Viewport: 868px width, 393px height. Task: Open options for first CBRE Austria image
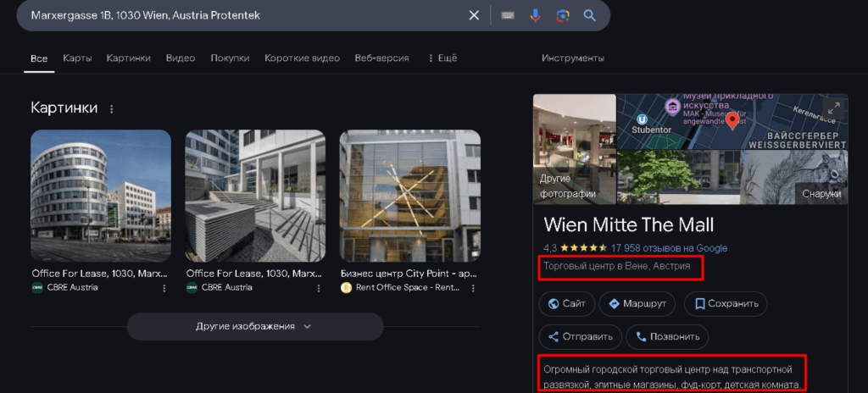pyautogui.click(x=164, y=288)
